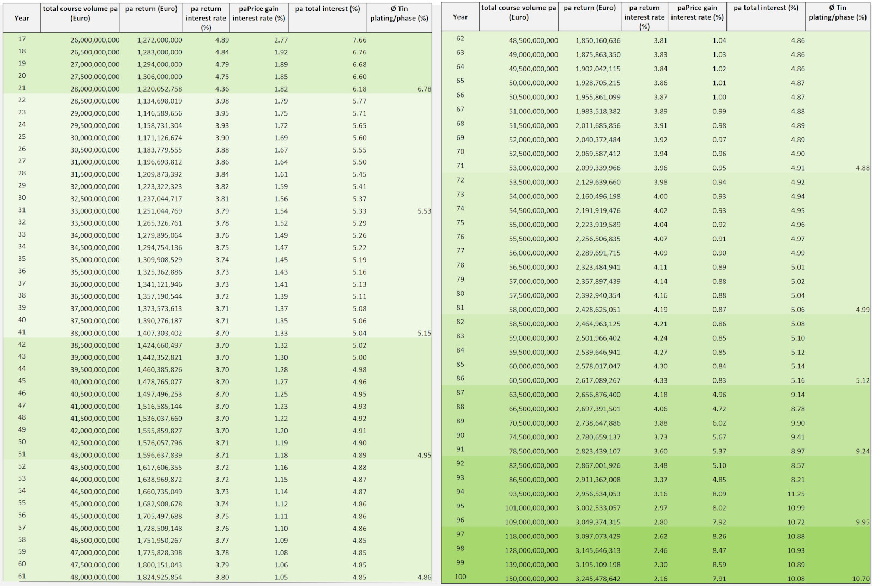Screen dimensions: 872x588
Task: Click the phase average value '6.78'
Action: click(x=424, y=89)
